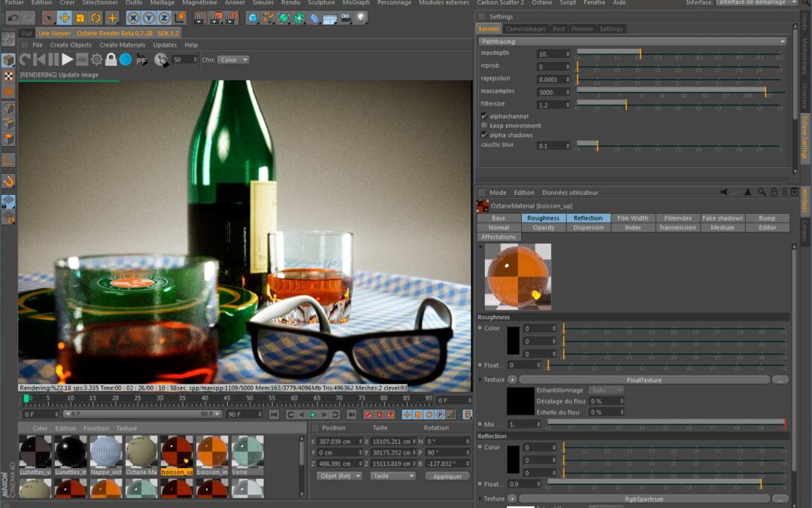The image size is (812, 508).
Task: Select the Move tool in top toolbar
Action: (65, 17)
